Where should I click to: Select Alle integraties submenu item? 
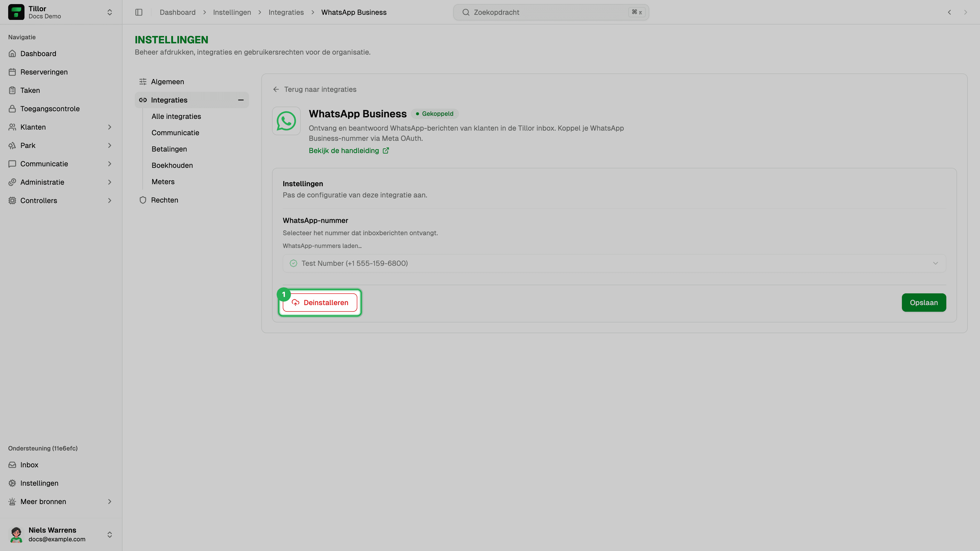(176, 116)
